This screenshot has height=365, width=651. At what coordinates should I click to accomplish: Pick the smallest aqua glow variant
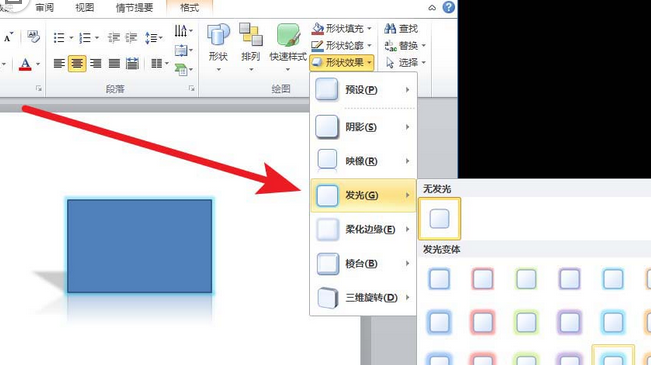coord(613,279)
